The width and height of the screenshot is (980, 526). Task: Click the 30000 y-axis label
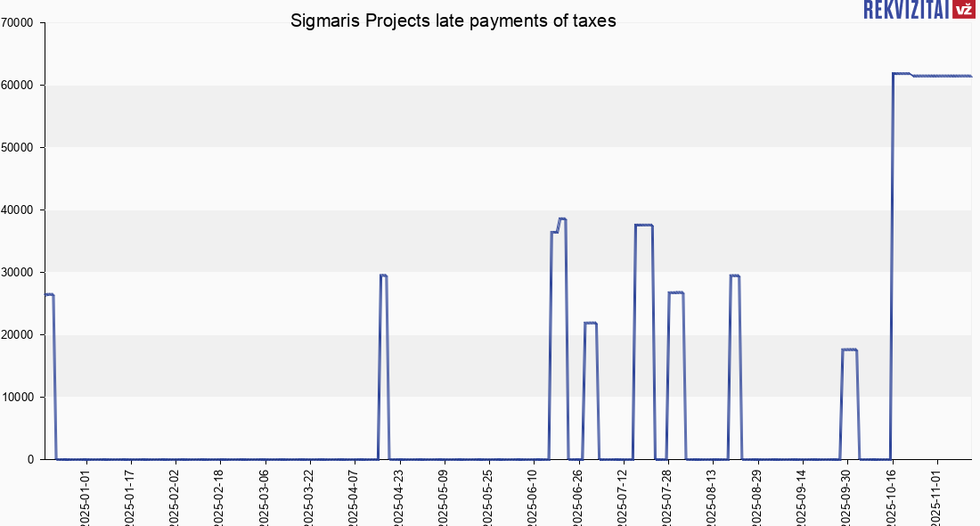point(17,273)
